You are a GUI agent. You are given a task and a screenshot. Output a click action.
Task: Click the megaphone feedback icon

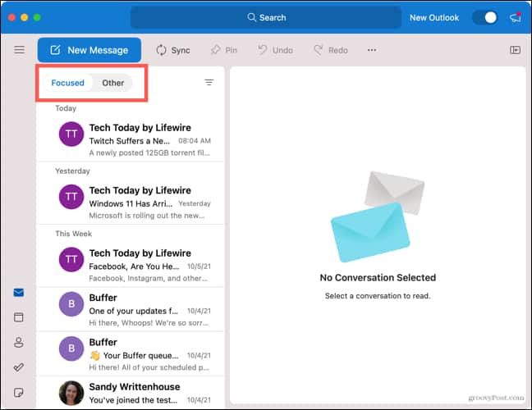coord(515,17)
